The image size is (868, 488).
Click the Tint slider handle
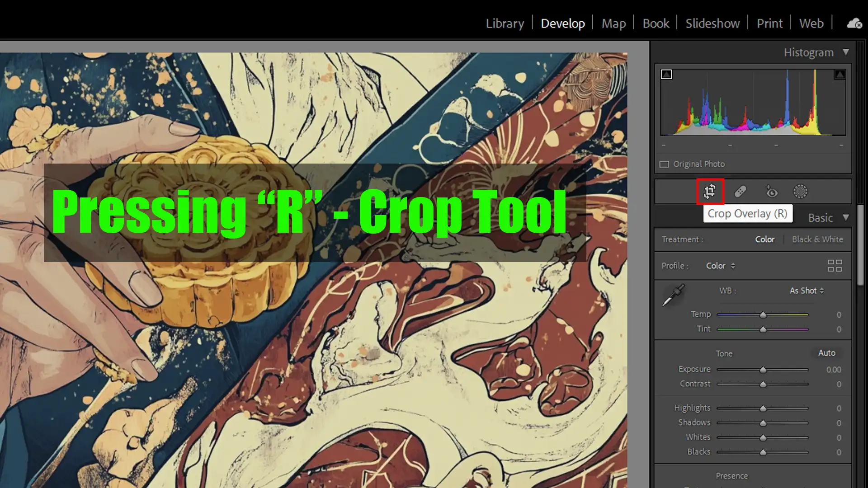763,329
